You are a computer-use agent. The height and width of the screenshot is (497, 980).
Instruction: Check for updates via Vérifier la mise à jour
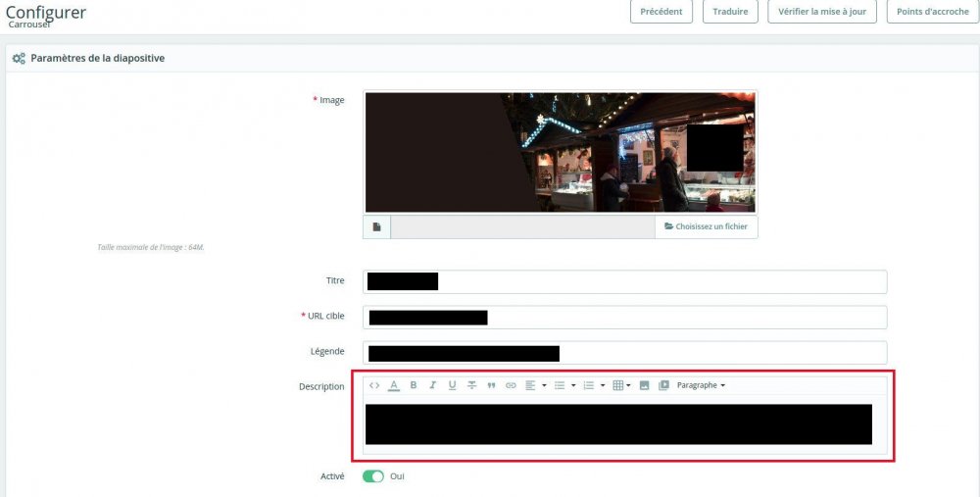pos(822,12)
